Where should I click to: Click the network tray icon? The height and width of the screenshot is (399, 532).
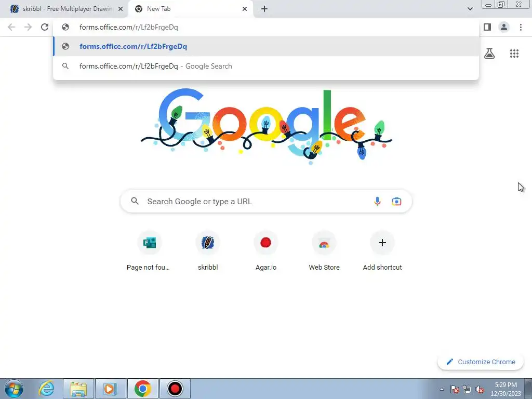tap(467, 390)
